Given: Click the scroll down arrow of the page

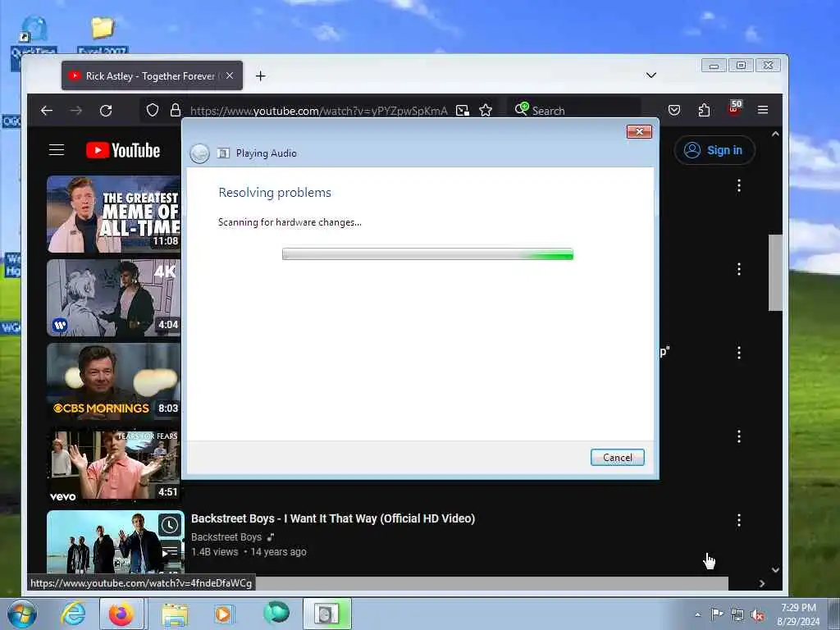Looking at the screenshot, I should coord(775,570).
